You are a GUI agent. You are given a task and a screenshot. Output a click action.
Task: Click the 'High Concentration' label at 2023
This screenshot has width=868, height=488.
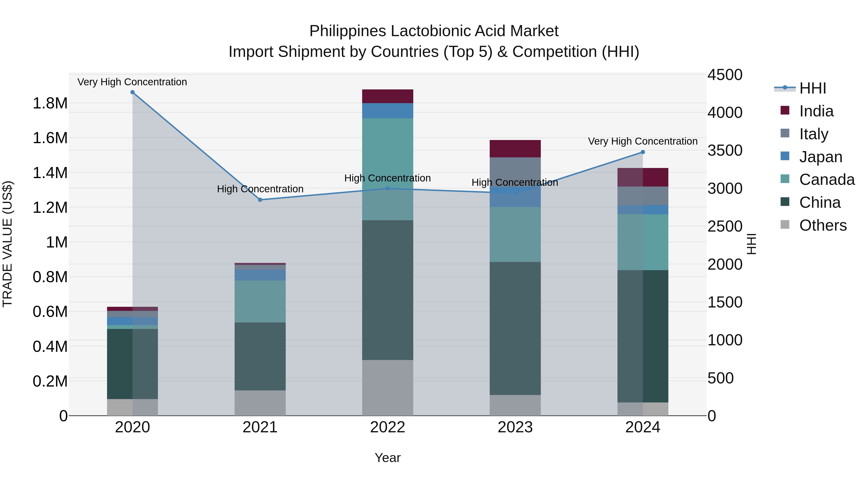(515, 182)
